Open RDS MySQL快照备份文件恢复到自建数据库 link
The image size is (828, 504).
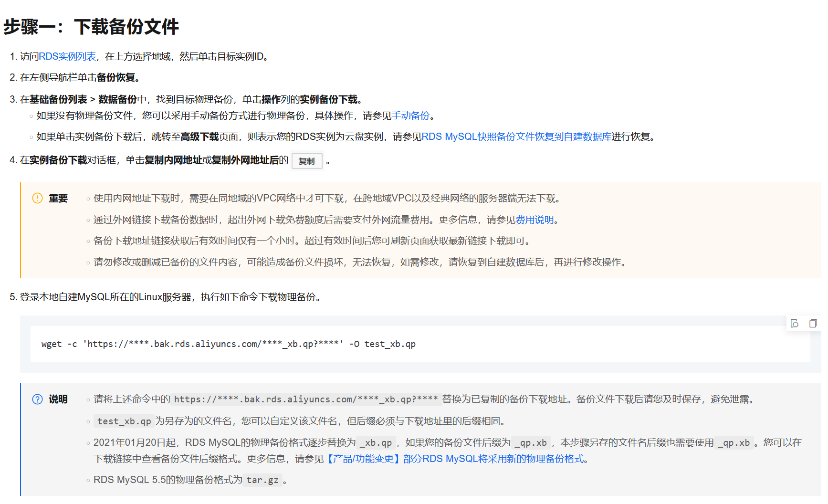(x=516, y=136)
